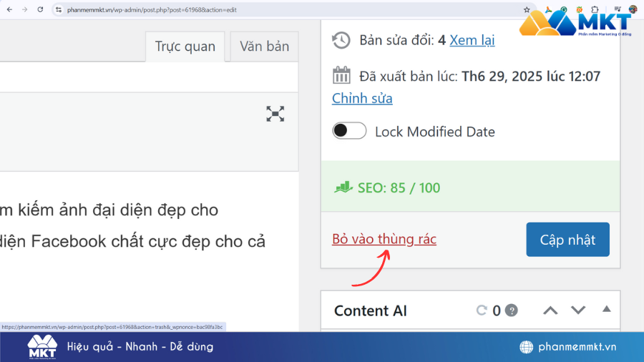Viewport: 644px width, 362px height.
Task: Toggle the Lock Modified Date switch
Action: click(349, 131)
